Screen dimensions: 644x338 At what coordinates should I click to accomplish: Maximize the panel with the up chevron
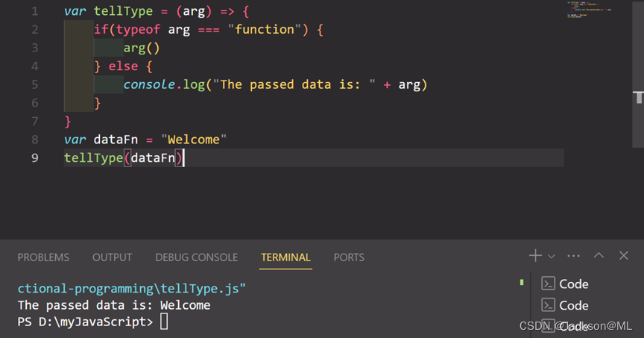[599, 256]
